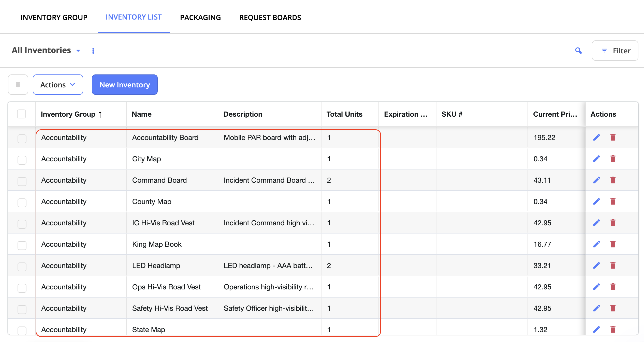The width and height of the screenshot is (644, 342).
Task: Delete the LED Headlamp row
Action: tap(613, 266)
